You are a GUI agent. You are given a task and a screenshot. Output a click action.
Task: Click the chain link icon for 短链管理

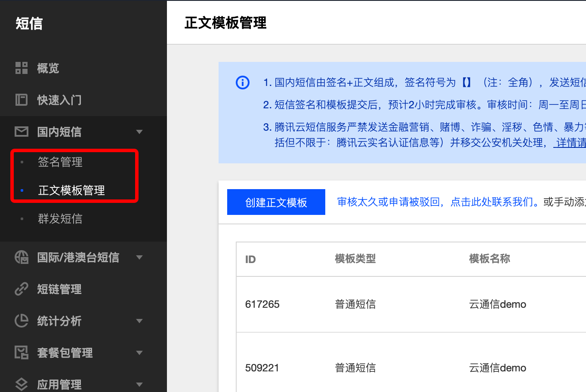tap(22, 289)
